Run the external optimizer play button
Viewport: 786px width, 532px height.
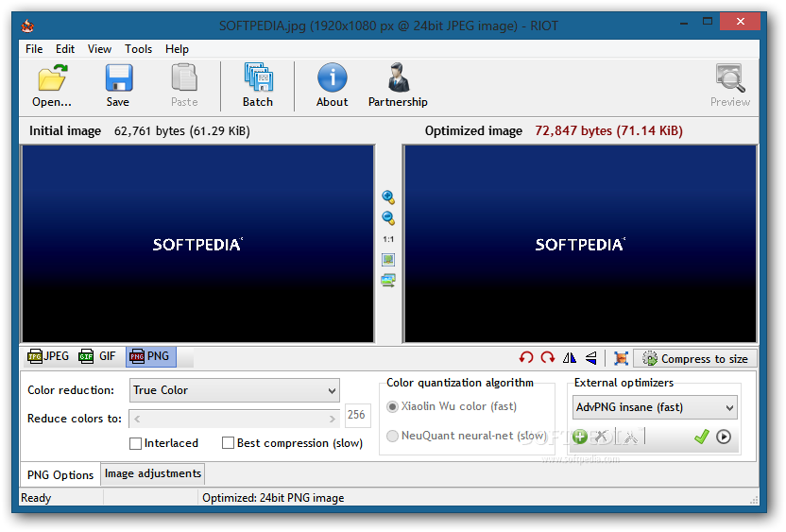coord(724,437)
